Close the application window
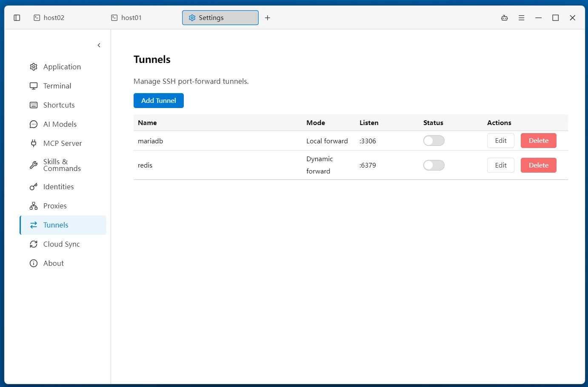Viewport: 588px width, 387px height. (573, 18)
